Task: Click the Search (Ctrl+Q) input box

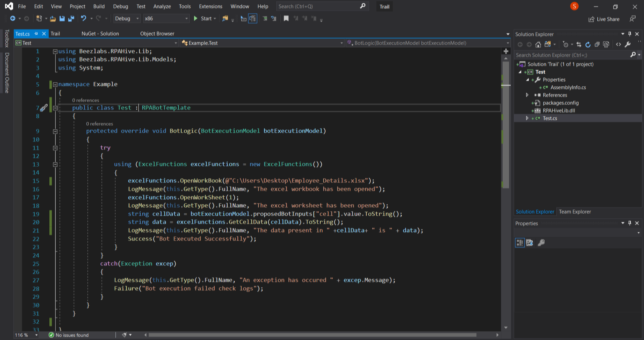Action: 322,6
